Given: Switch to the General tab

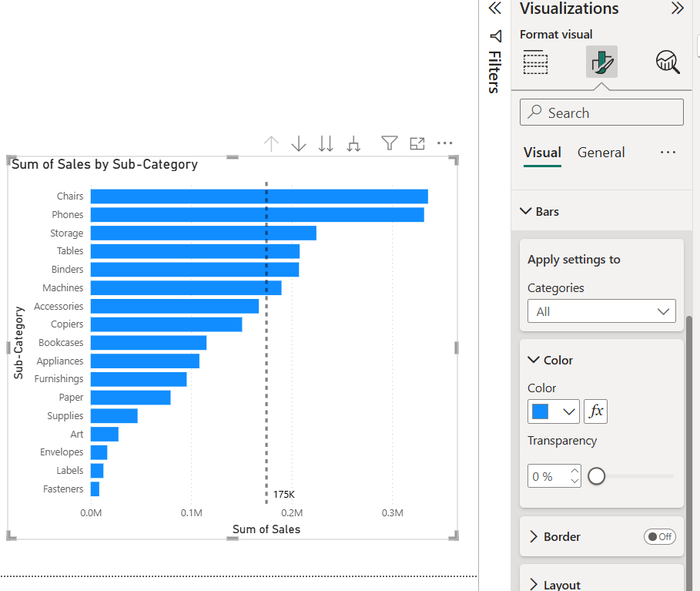Looking at the screenshot, I should [x=601, y=153].
